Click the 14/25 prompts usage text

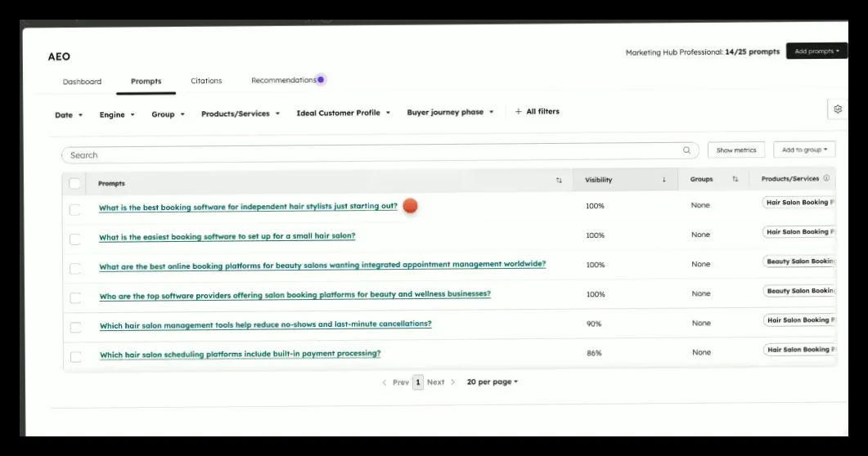click(x=753, y=51)
